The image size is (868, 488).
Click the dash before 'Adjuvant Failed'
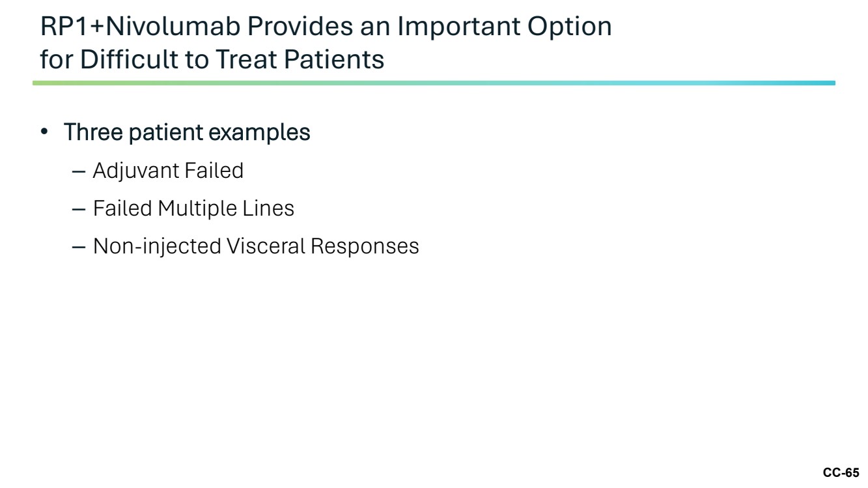click(x=79, y=172)
